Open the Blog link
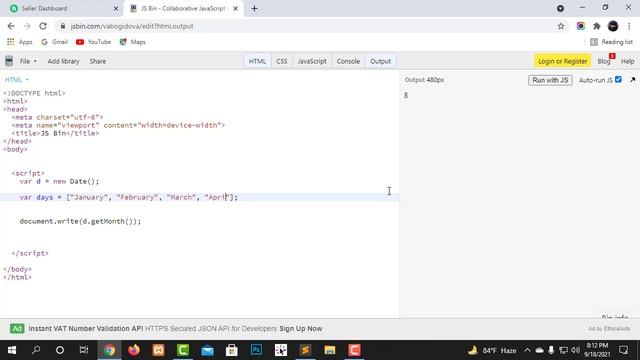This screenshot has width=640, height=360. point(604,61)
